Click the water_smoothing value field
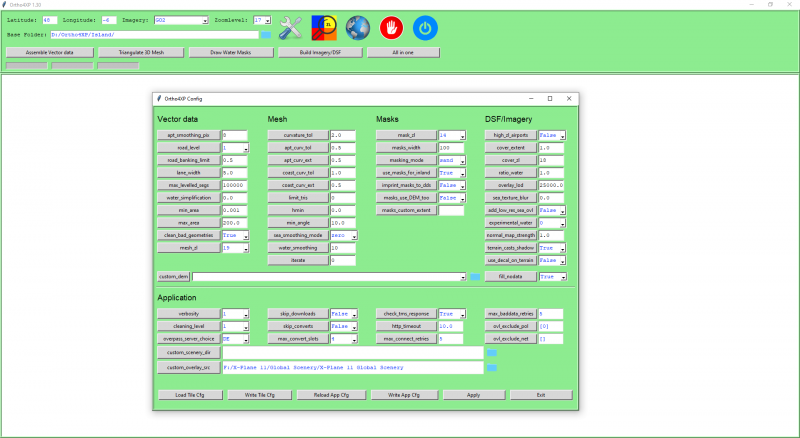Screen dimensions: 800x438 click(343, 248)
